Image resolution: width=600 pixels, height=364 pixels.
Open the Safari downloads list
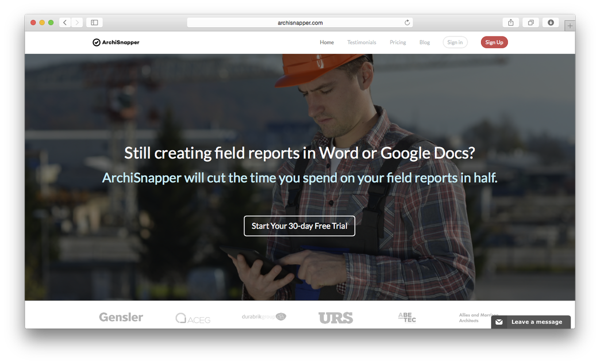tap(550, 22)
